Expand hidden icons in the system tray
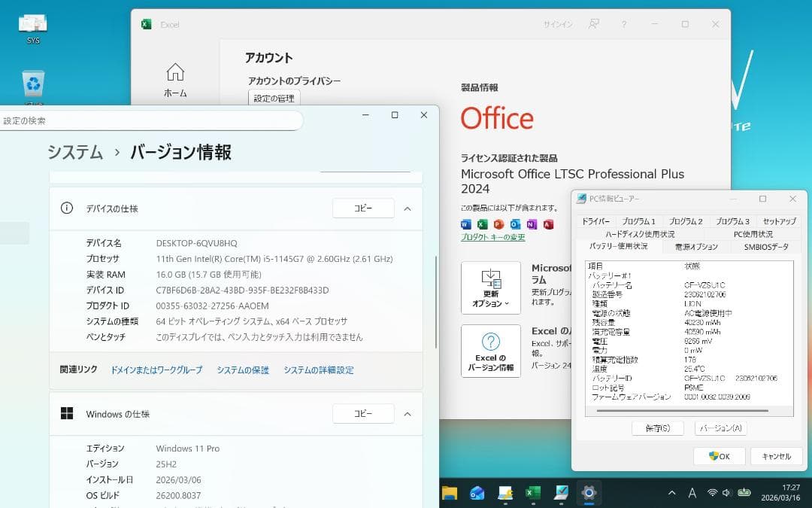 click(x=672, y=493)
